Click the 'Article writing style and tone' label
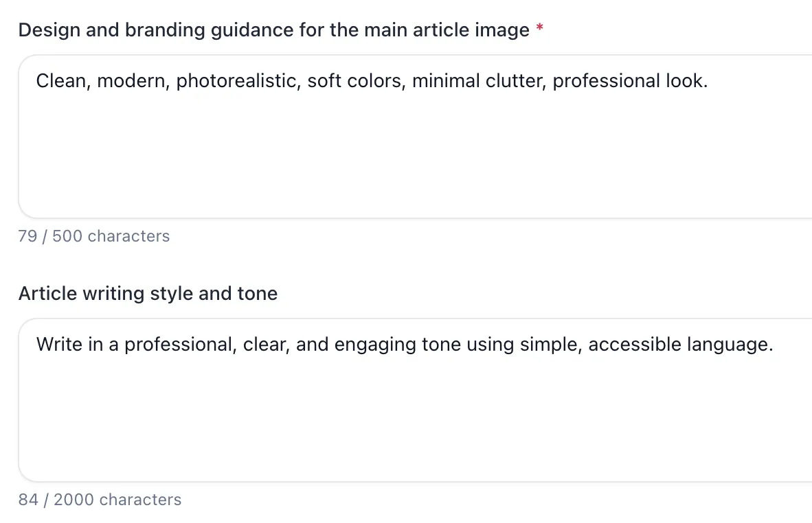The width and height of the screenshot is (812, 523). (148, 293)
